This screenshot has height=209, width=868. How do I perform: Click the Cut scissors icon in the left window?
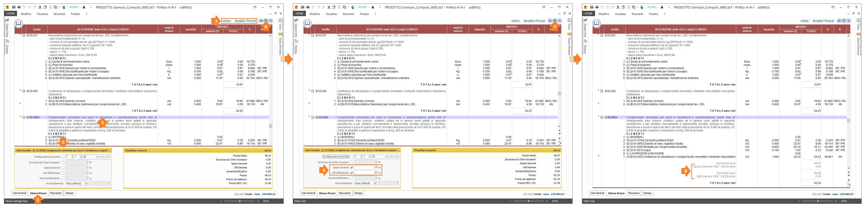pos(40,7)
